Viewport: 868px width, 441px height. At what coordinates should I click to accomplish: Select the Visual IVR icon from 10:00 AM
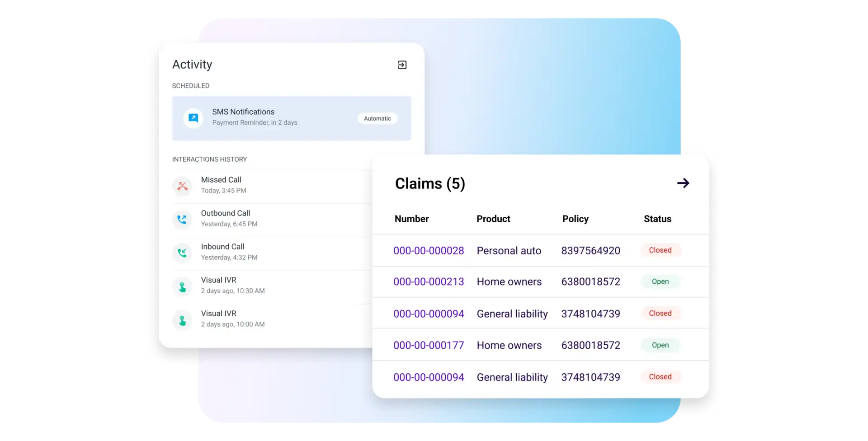(182, 320)
